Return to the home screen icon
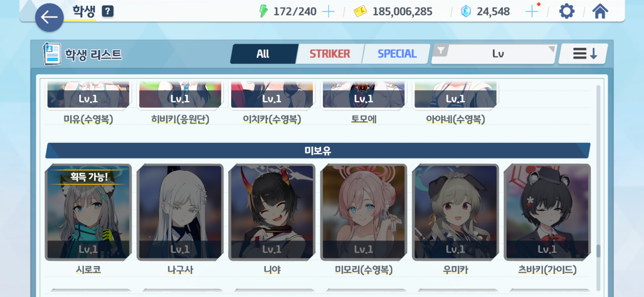The image size is (644, 297). pyautogui.click(x=600, y=11)
